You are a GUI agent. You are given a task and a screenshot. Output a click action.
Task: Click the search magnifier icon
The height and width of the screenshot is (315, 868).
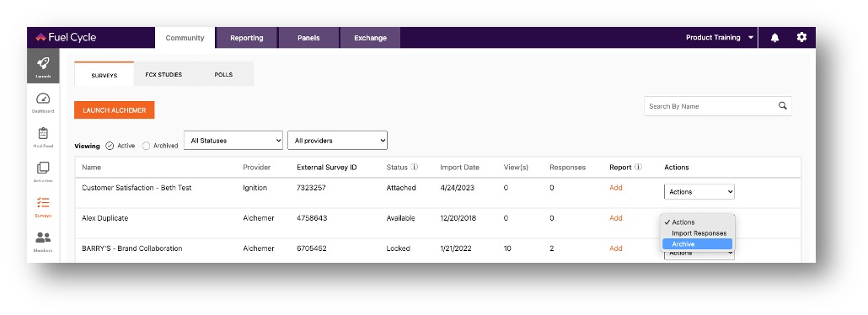(x=782, y=106)
